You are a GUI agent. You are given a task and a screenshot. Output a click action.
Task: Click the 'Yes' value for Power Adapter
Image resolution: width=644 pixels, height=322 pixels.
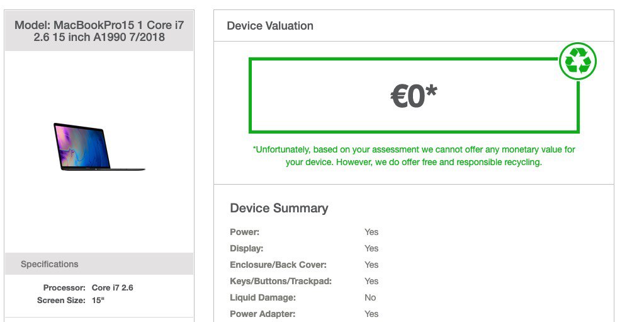coord(371,314)
